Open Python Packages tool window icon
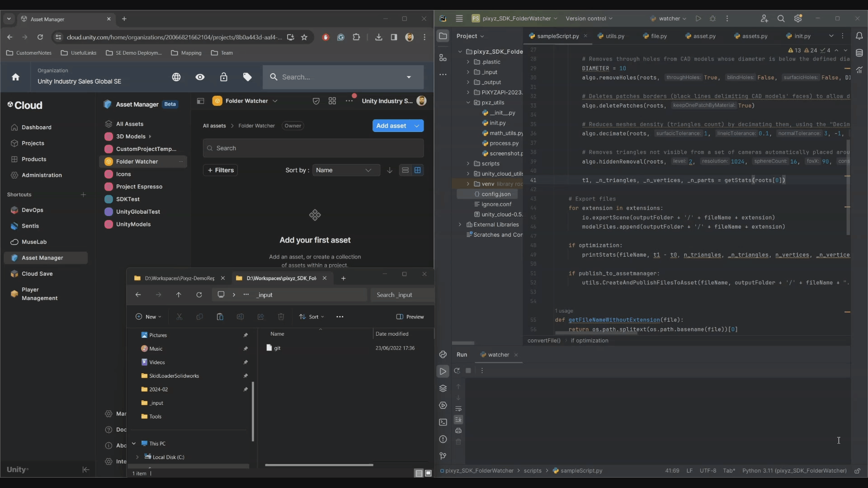The height and width of the screenshot is (488, 868). click(443, 388)
